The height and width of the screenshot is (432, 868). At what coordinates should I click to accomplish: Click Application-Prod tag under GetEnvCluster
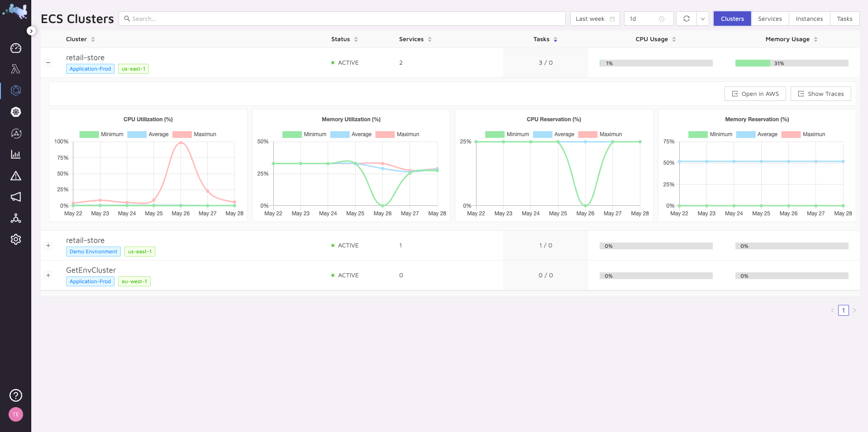90,281
